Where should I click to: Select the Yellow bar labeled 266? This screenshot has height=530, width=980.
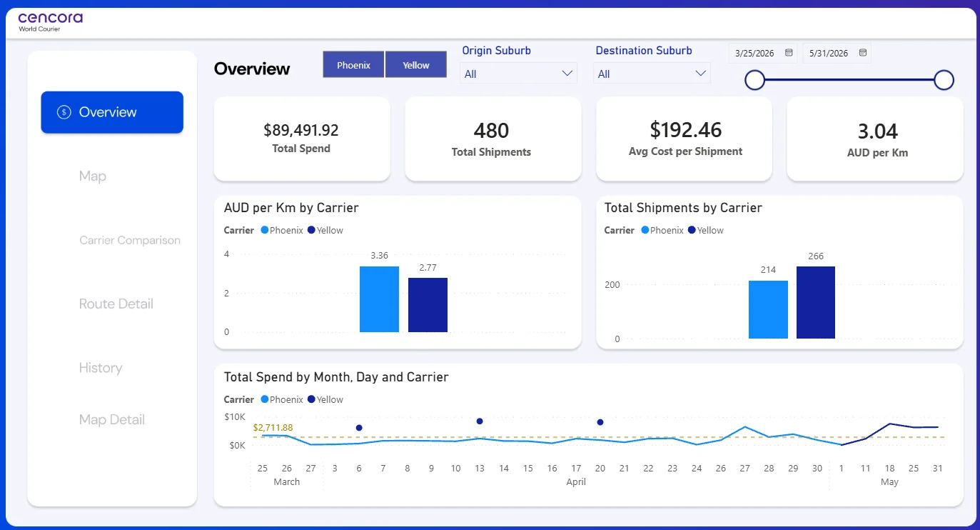pyautogui.click(x=816, y=302)
